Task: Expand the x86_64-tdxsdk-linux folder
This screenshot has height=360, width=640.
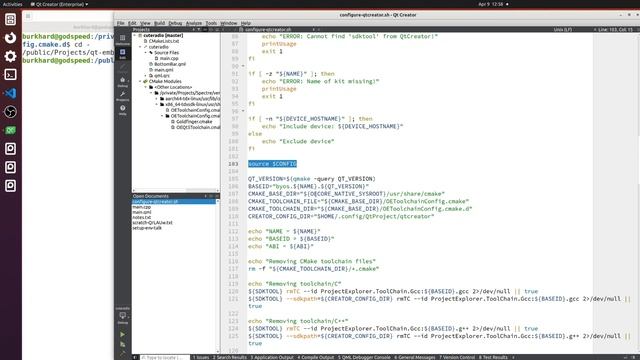Action: click(157, 104)
